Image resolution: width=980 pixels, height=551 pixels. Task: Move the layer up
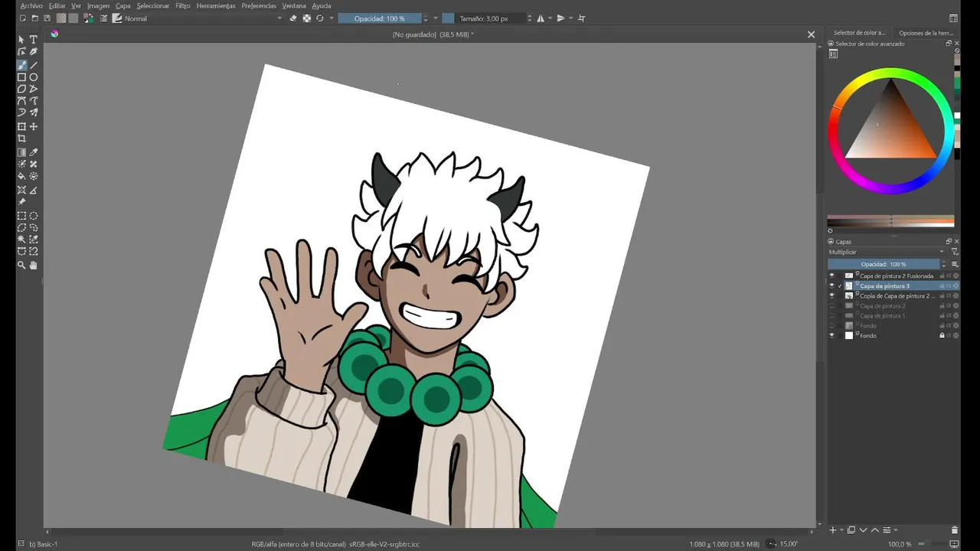click(875, 530)
